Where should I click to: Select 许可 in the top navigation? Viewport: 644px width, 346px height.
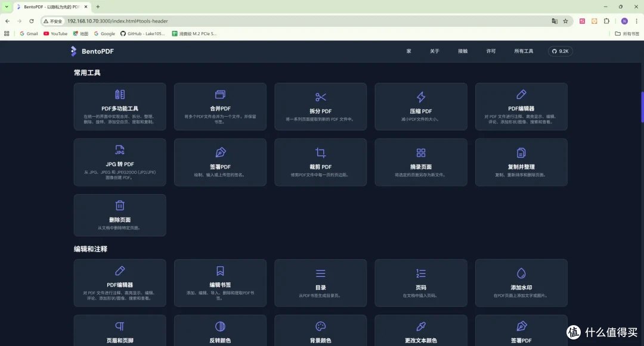pos(491,51)
